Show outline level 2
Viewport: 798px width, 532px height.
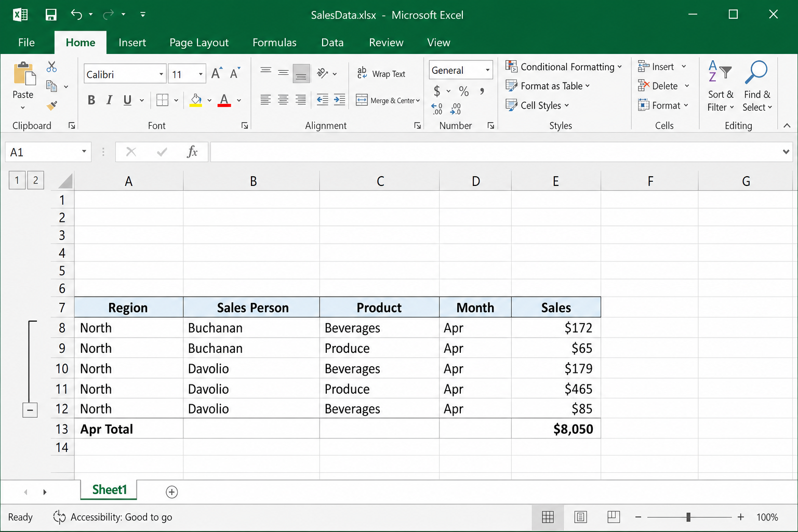point(35,180)
